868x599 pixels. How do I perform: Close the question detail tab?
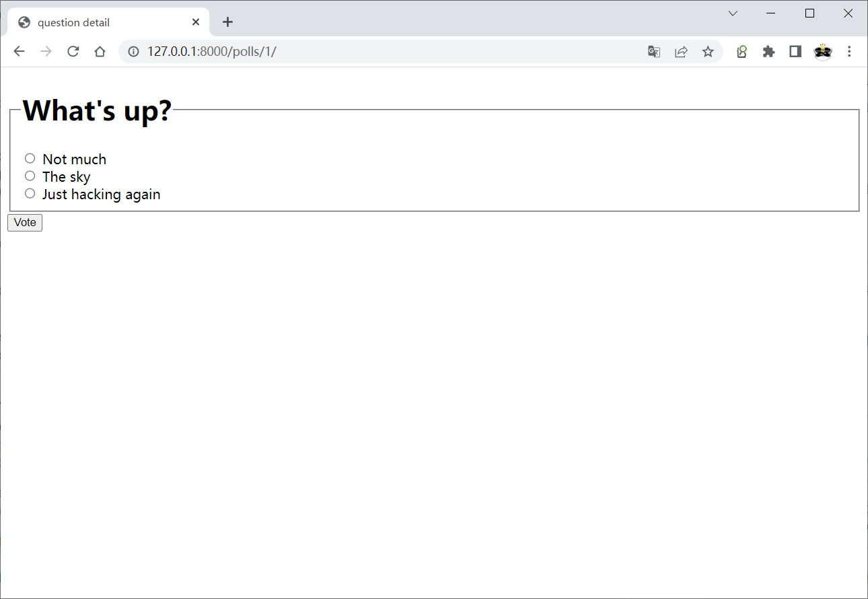point(196,22)
